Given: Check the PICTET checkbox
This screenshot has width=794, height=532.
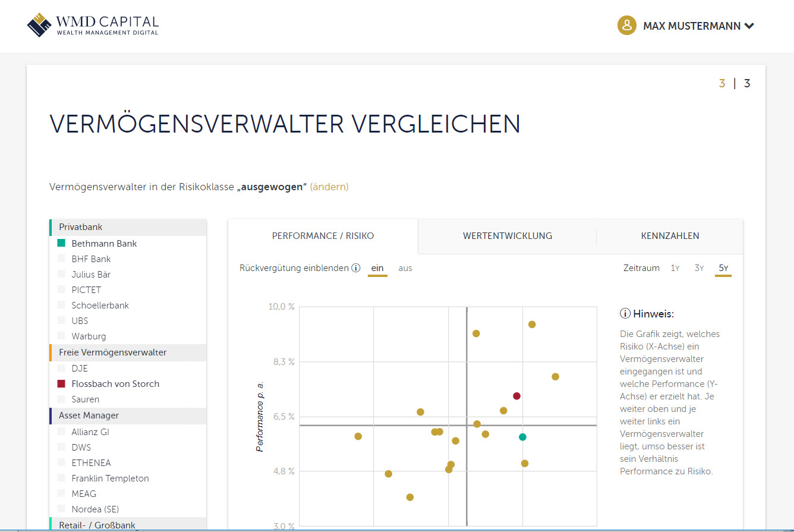Looking at the screenshot, I should click(61, 289).
